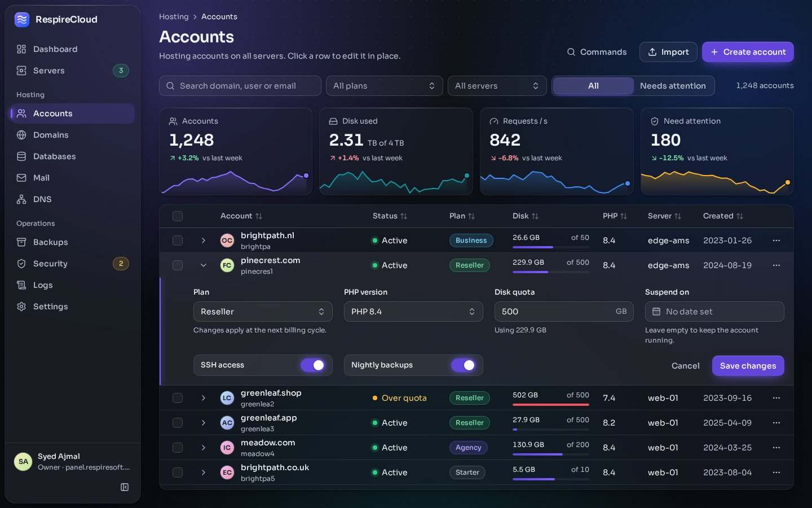The height and width of the screenshot is (508, 812).
Task: Sort table by Status column
Action: click(x=390, y=216)
